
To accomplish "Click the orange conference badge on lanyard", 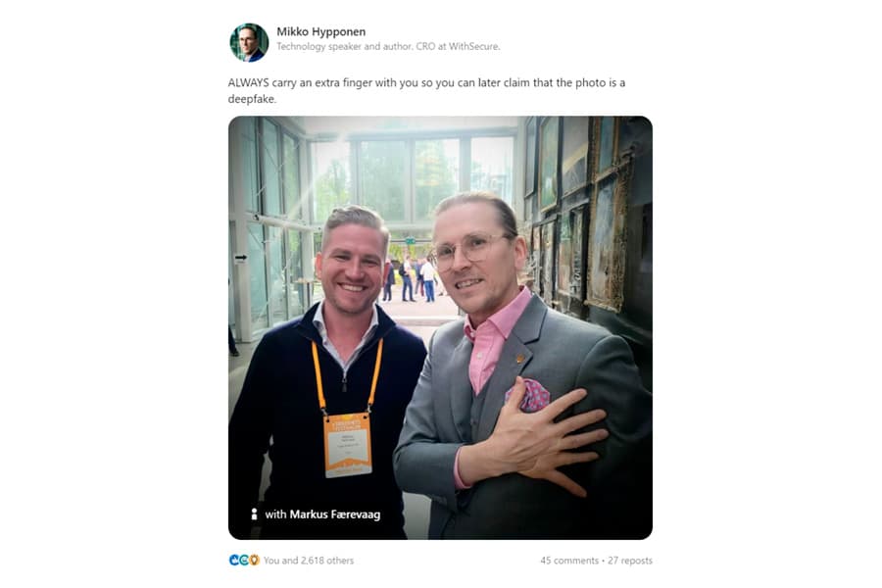I will coord(348,446).
